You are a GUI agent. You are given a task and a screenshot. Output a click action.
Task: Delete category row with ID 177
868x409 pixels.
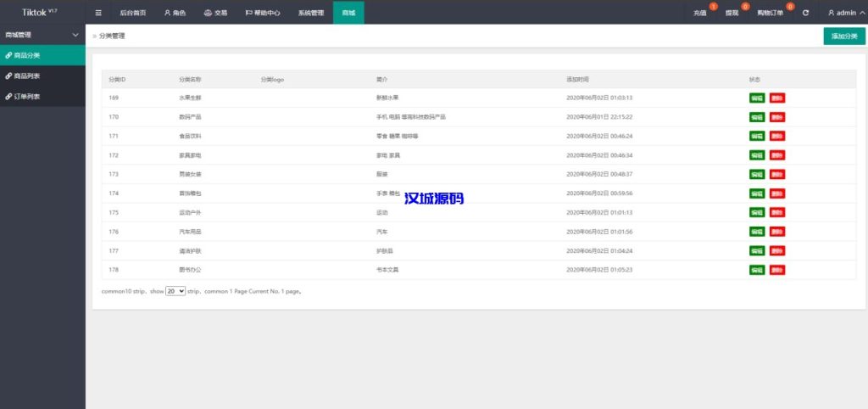pos(777,250)
